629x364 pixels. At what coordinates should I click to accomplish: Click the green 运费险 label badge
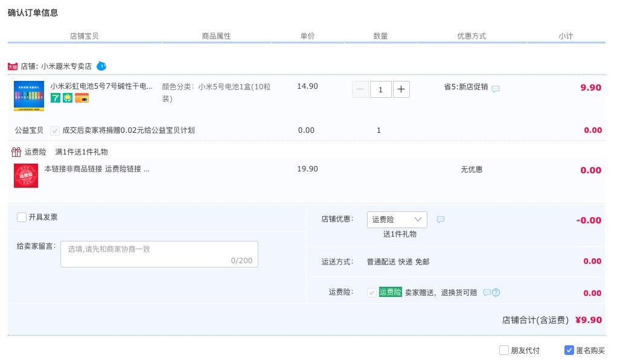391,292
